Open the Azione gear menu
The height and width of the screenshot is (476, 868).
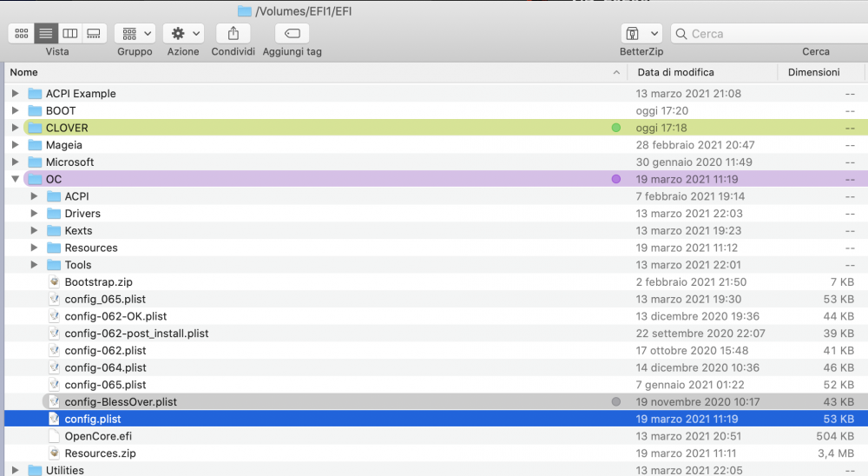point(184,34)
